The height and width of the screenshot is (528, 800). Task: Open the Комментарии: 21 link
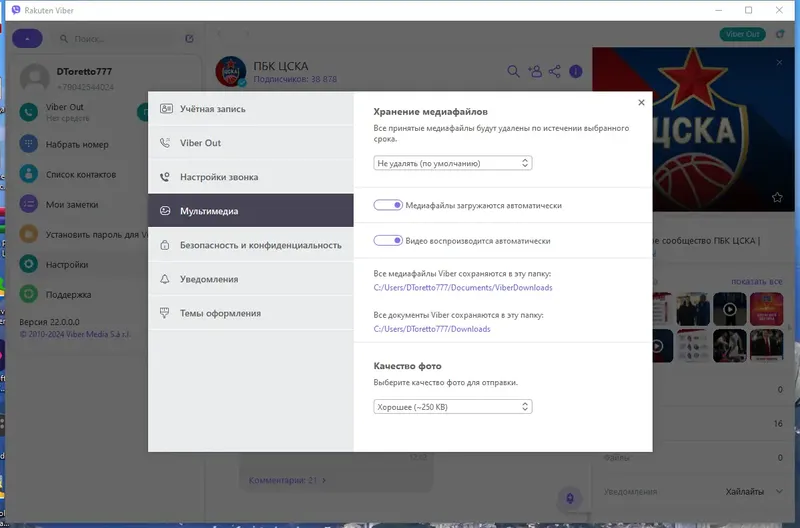click(x=287, y=480)
